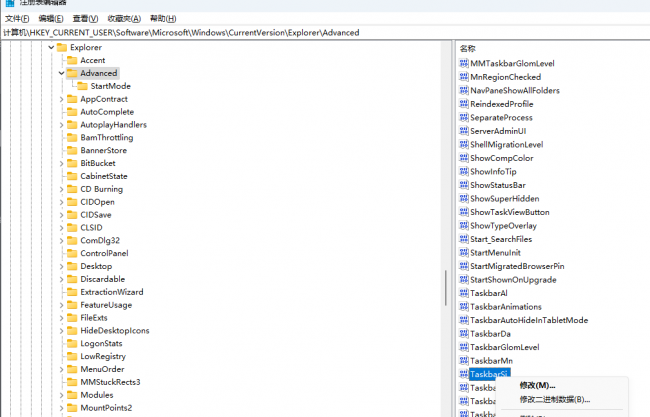650x417 pixels.
Task: Click the ShowInfoTip value icon
Action: 464,172
